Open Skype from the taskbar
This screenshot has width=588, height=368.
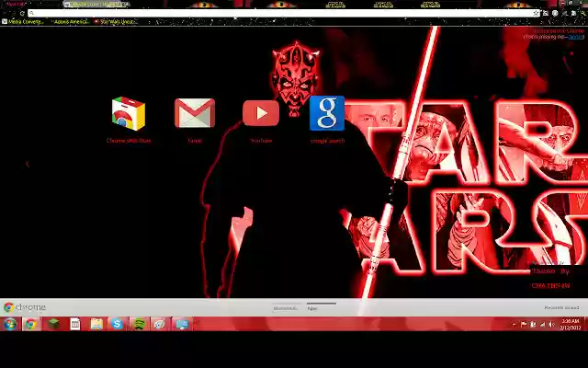tap(118, 324)
